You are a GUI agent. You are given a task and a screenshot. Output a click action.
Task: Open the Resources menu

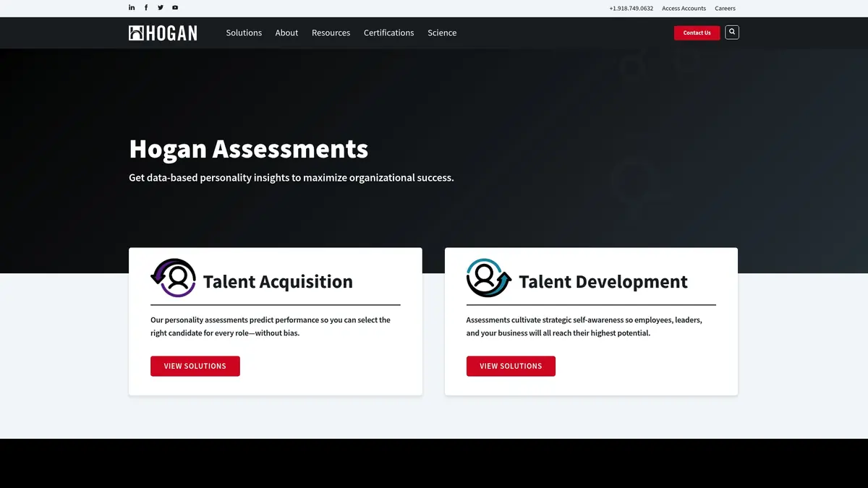[x=331, y=33]
